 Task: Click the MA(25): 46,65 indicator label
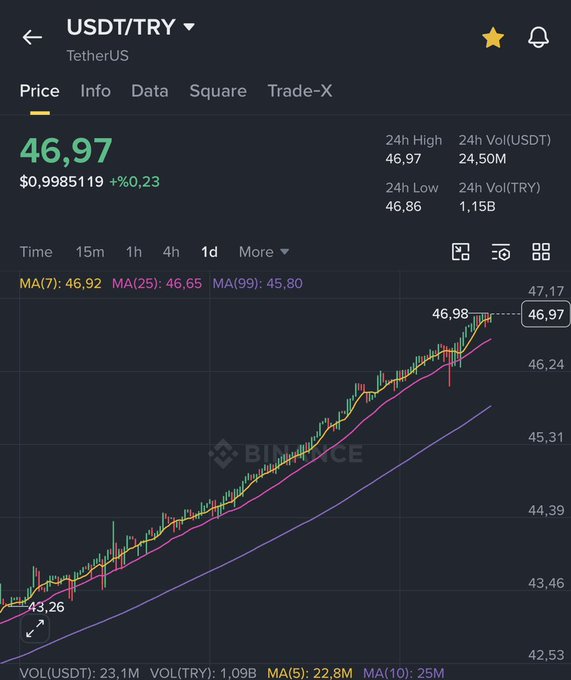click(x=157, y=284)
